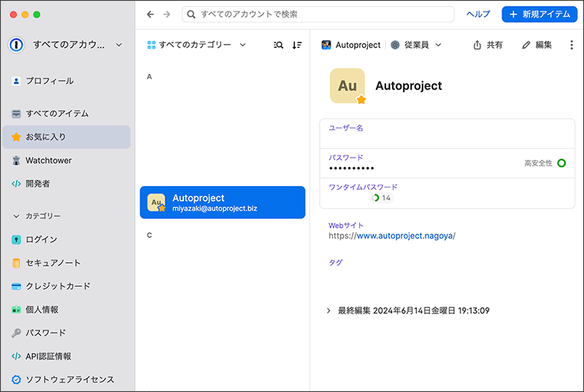Image resolution: width=584 pixels, height=392 pixels.
Task: Open the 従業員 vault dropdown
Action: tap(417, 45)
